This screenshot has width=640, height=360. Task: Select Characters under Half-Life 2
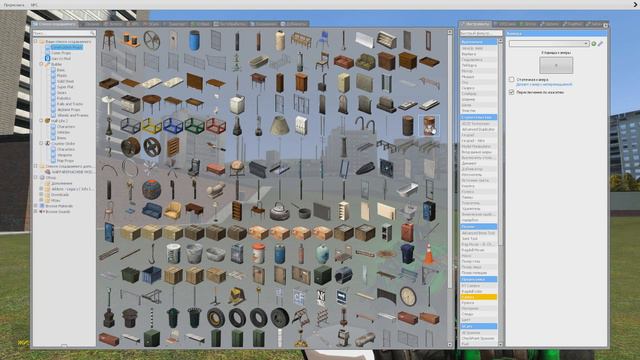tap(66, 127)
